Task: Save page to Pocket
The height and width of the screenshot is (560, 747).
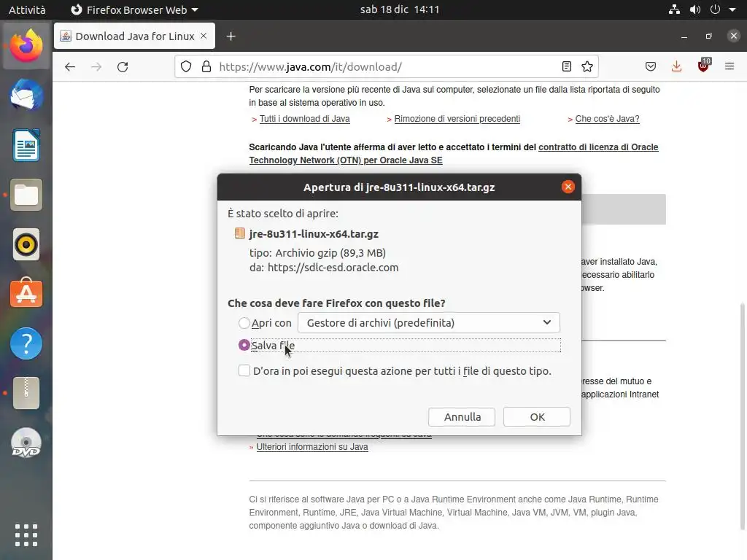Action: click(650, 66)
